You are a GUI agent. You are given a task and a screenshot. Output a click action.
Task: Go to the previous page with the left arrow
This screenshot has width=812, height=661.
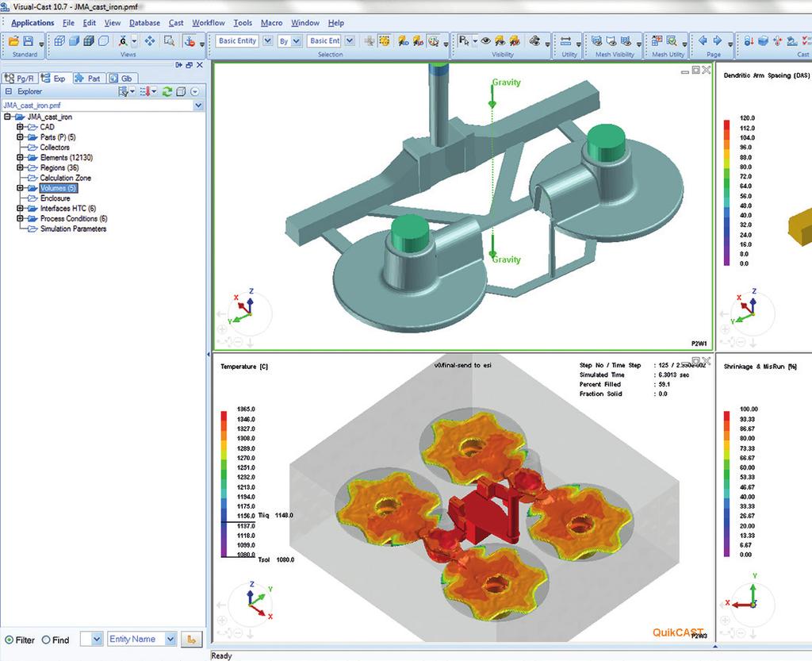point(703,40)
